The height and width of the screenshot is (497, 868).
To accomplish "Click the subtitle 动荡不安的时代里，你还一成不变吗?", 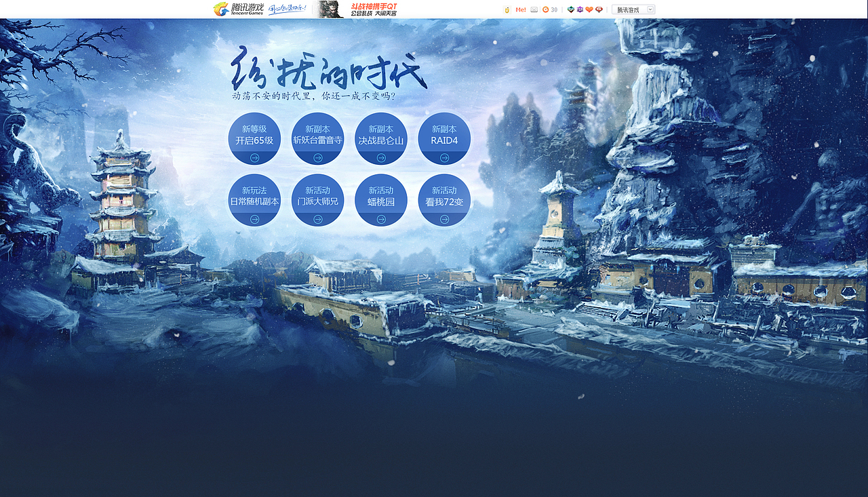I will pos(314,96).
